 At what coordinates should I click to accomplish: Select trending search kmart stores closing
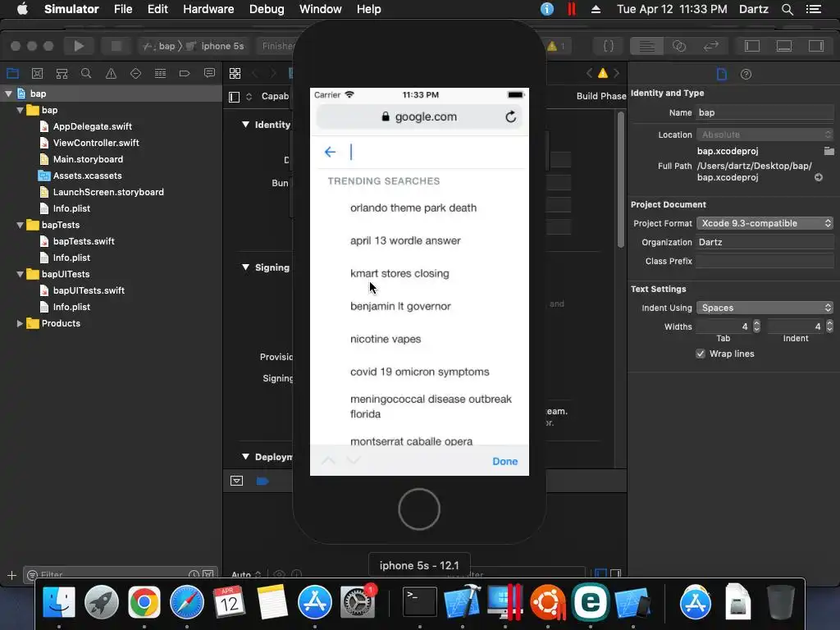[x=399, y=273]
